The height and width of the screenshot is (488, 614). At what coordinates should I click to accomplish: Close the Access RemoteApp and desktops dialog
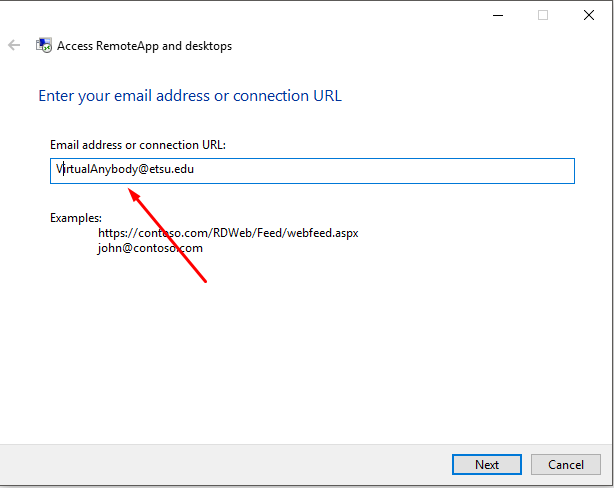coord(589,15)
